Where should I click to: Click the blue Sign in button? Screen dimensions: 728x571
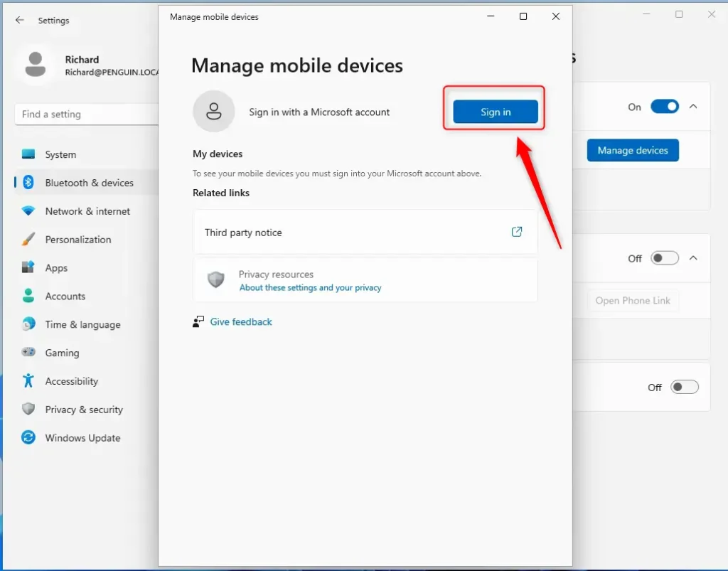tap(496, 112)
